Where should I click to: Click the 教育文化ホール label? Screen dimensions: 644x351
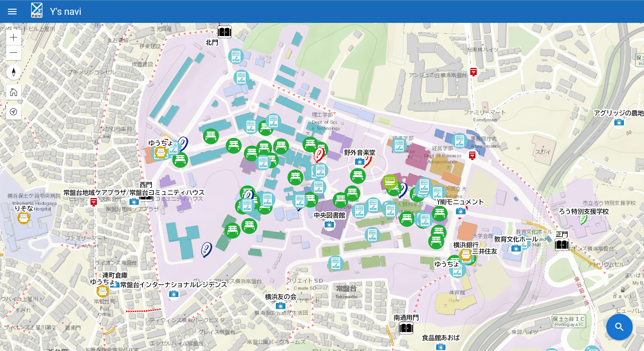516,239
